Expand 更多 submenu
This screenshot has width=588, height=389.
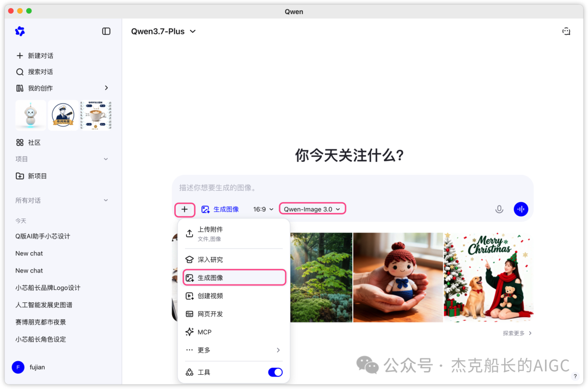tap(234, 350)
